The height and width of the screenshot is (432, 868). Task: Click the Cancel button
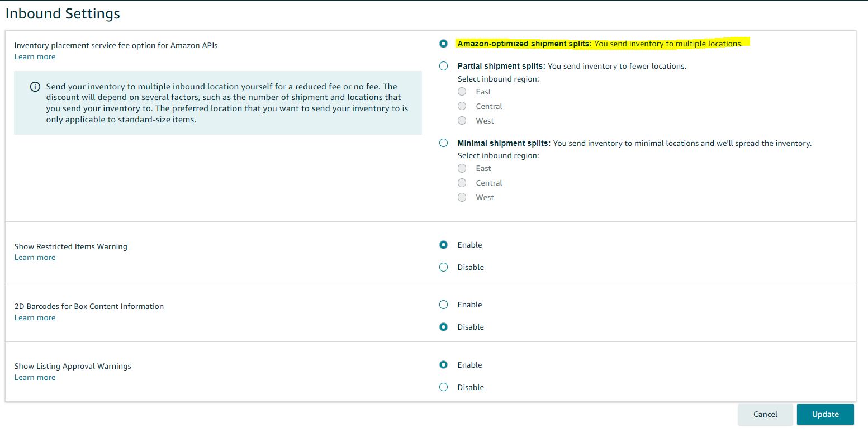[x=765, y=414]
